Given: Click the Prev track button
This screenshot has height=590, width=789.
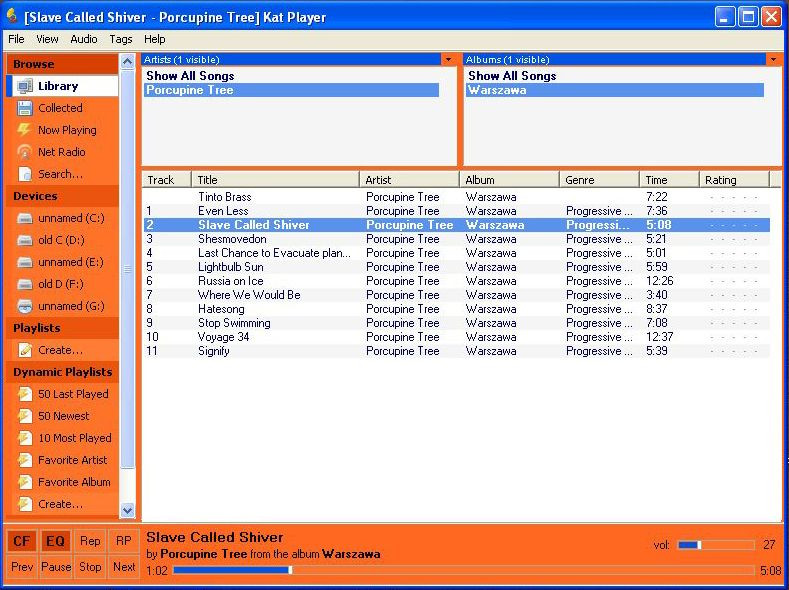Looking at the screenshot, I should 22,567.
